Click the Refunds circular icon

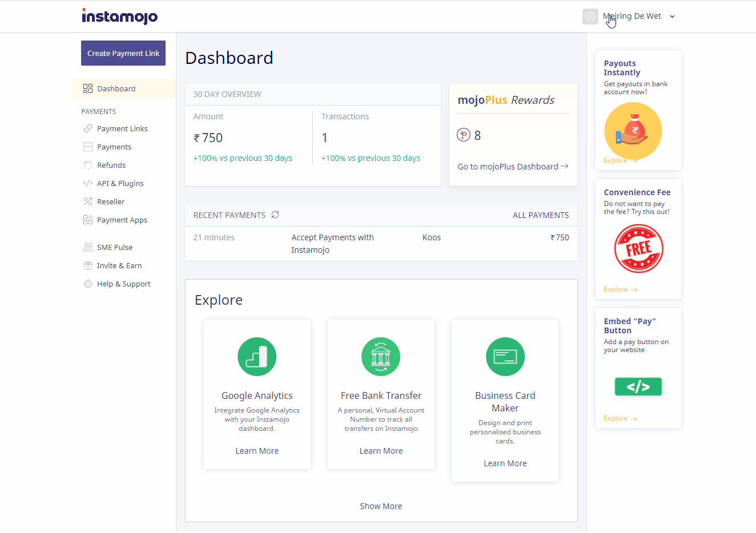click(x=88, y=165)
